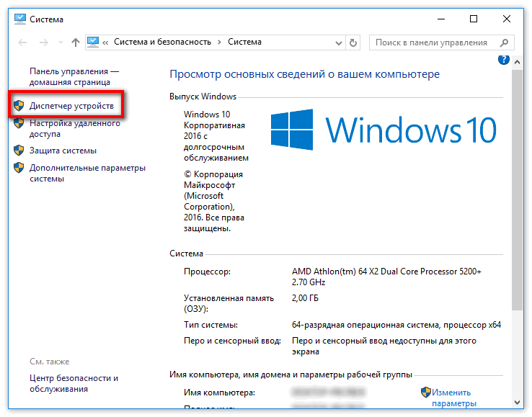The height and width of the screenshot is (417, 532).
Task: Click processor value AMD Athlon(tm) 64 X2
Action: (x=386, y=277)
